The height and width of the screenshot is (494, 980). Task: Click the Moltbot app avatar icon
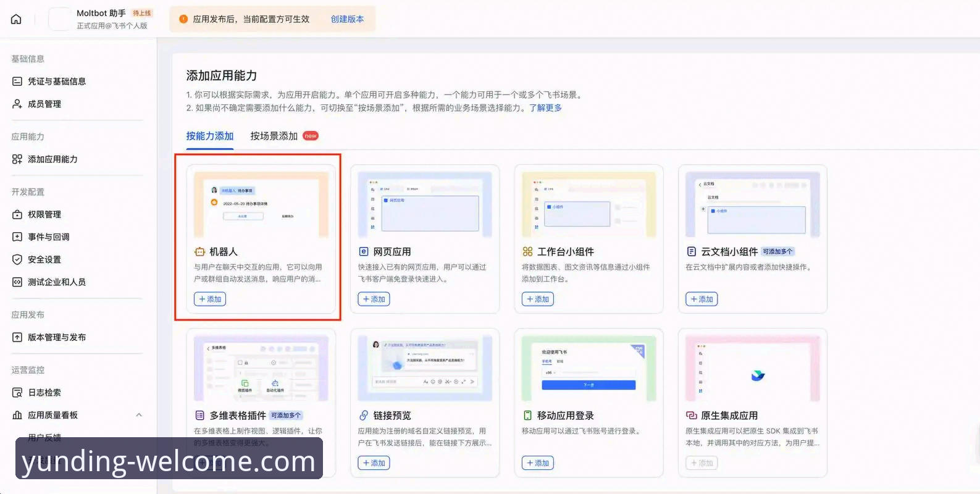pyautogui.click(x=60, y=19)
